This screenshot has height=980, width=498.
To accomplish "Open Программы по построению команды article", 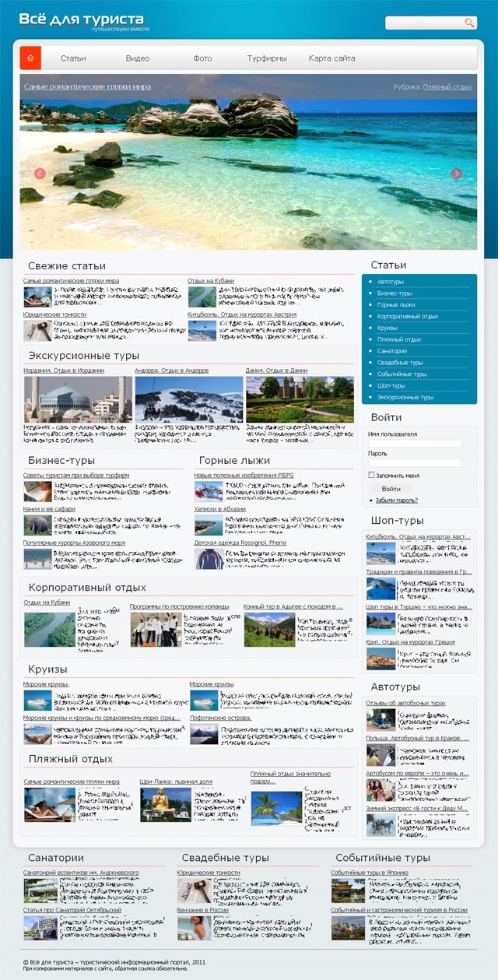I will tap(179, 606).
